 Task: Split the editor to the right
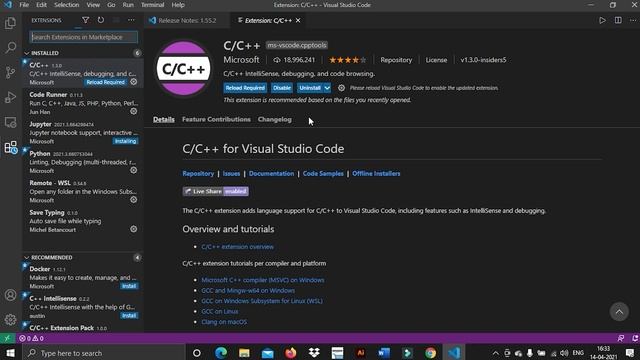tap(618, 20)
